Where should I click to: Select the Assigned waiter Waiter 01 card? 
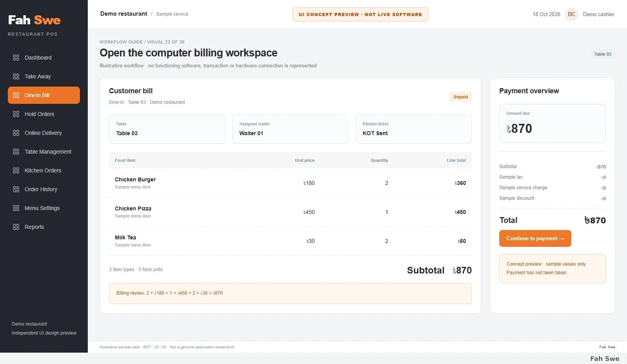[x=290, y=129]
